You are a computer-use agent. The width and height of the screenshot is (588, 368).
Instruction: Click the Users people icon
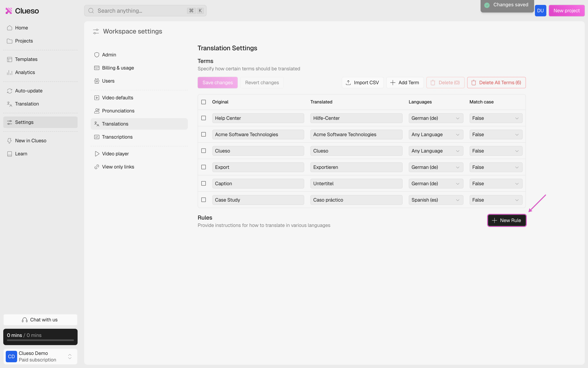point(97,81)
